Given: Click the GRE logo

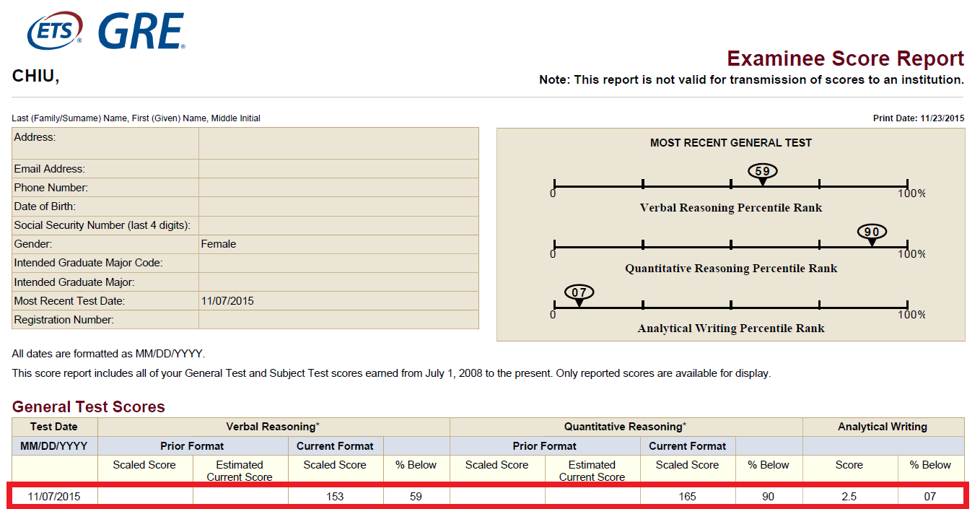Looking at the screenshot, I should [141, 31].
